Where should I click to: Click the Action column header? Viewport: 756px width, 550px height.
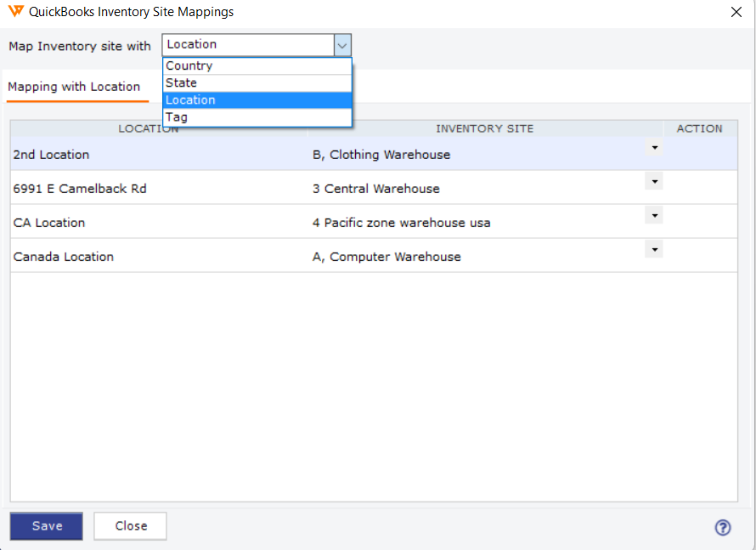click(700, 129)
